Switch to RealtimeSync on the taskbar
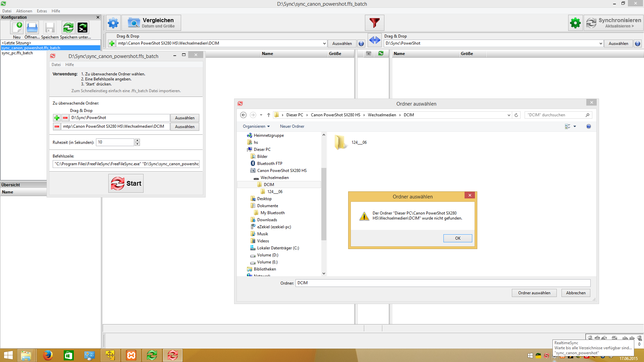This screenshot has height=362, width=644. pyautogui.click(x=173, y=355)
